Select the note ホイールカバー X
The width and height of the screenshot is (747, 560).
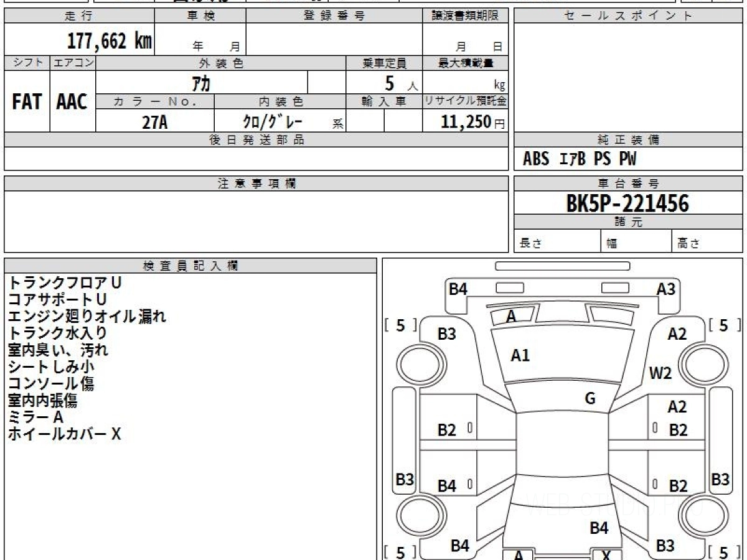tap(64, 434)
